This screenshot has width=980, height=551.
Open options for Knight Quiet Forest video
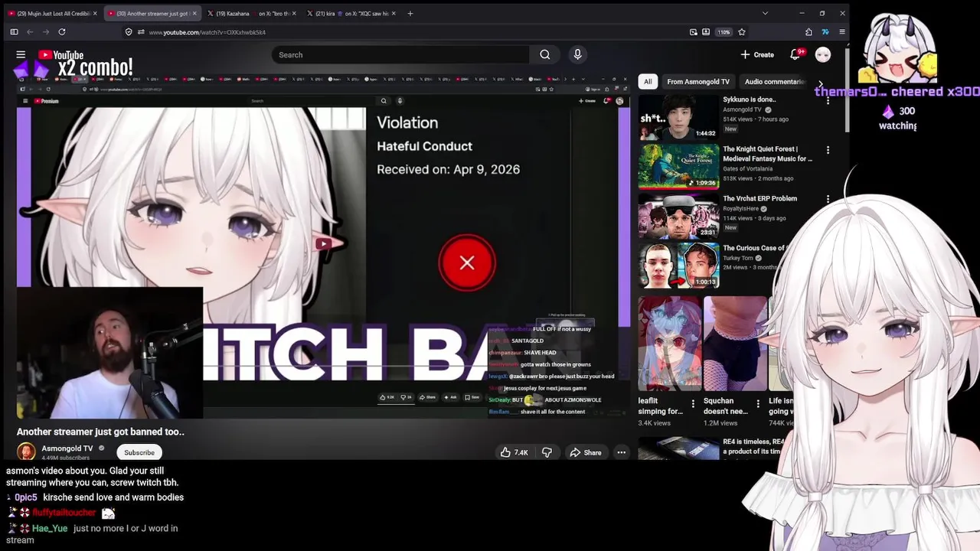click(828, 150)
